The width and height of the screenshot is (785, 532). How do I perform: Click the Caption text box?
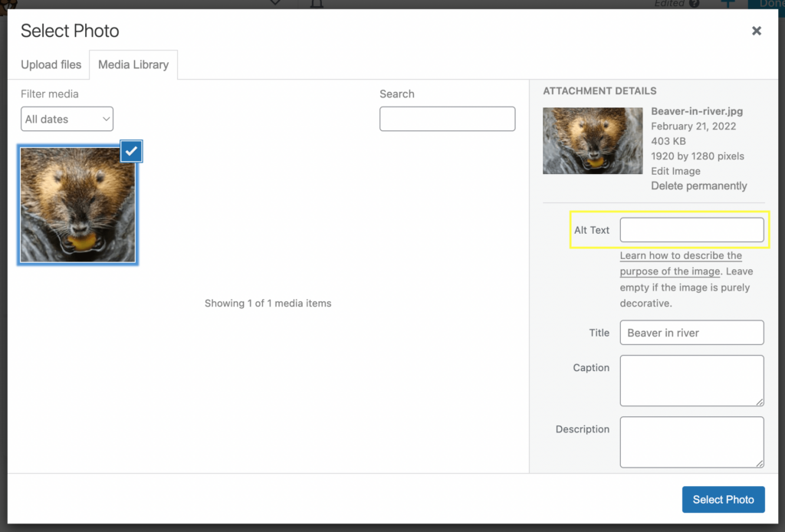[x=691, y=380]
